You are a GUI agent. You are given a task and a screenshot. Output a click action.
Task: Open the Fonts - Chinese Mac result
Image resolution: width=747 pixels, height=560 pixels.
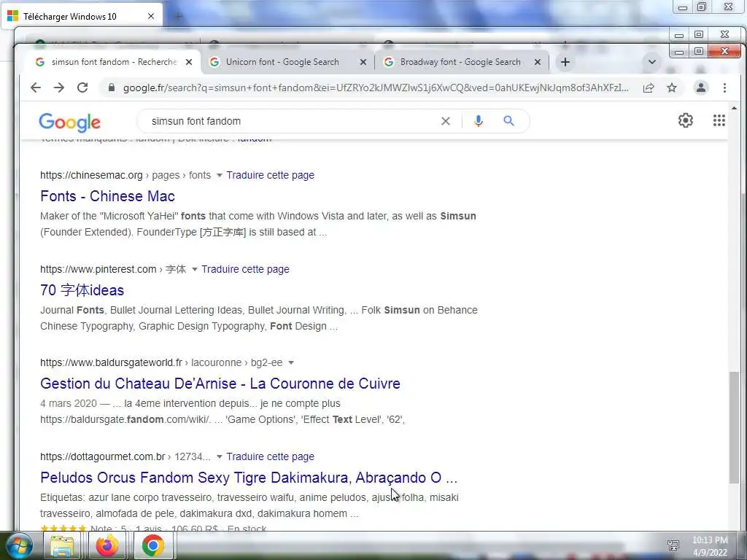pos(108,196)
